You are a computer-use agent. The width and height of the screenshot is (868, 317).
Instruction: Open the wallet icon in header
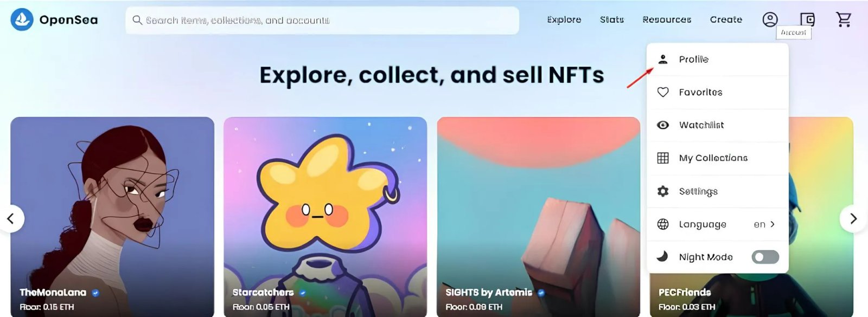click(x=807, y=20)
